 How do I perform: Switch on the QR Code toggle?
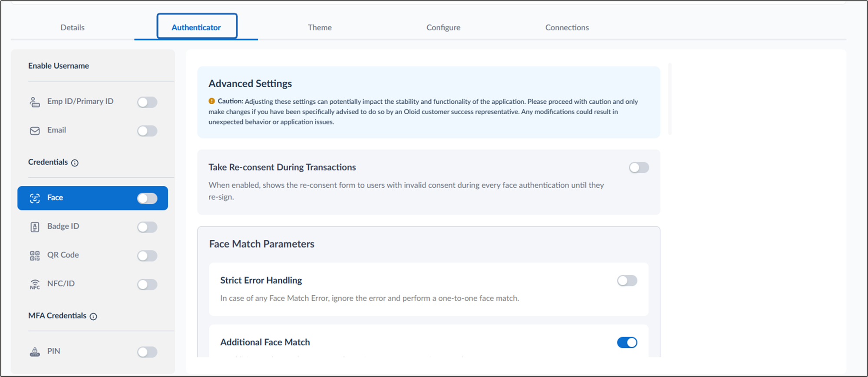(x=147, y=256)
